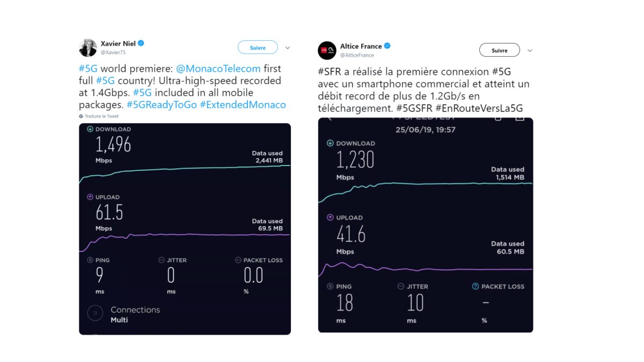644x362 pixels.
Task: Follow Xavier Niel with the Suivre button
Action: [x=258, y=48]
